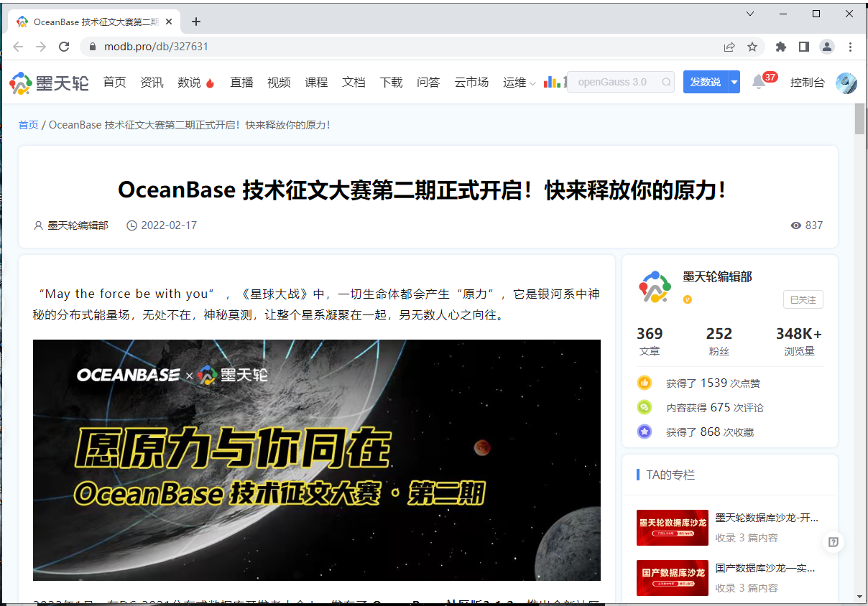This screenshot has height=606, width=868.
Task: Click the share page icon
Action: pos(729,47)
